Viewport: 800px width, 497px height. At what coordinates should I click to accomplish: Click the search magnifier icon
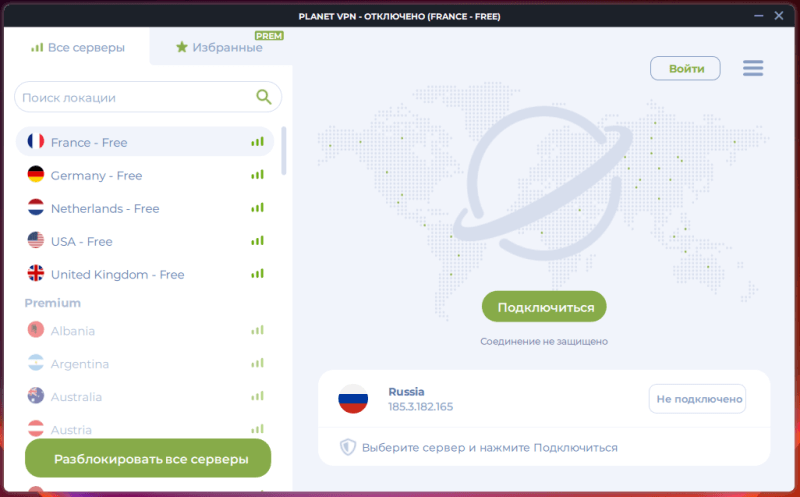click(264, 97)
